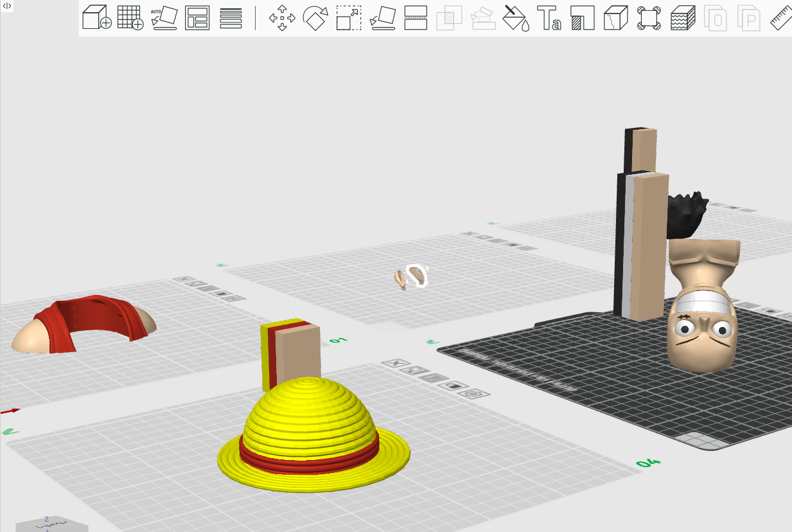Click the Add object cube icon
Viewport: 792px width, 532px height.
[x=97, y=17]
